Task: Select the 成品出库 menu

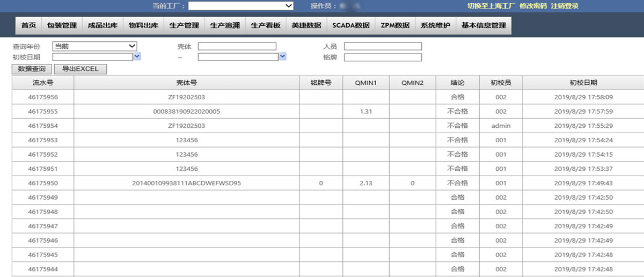Action: pyautogui.click(x=103, y=25)
